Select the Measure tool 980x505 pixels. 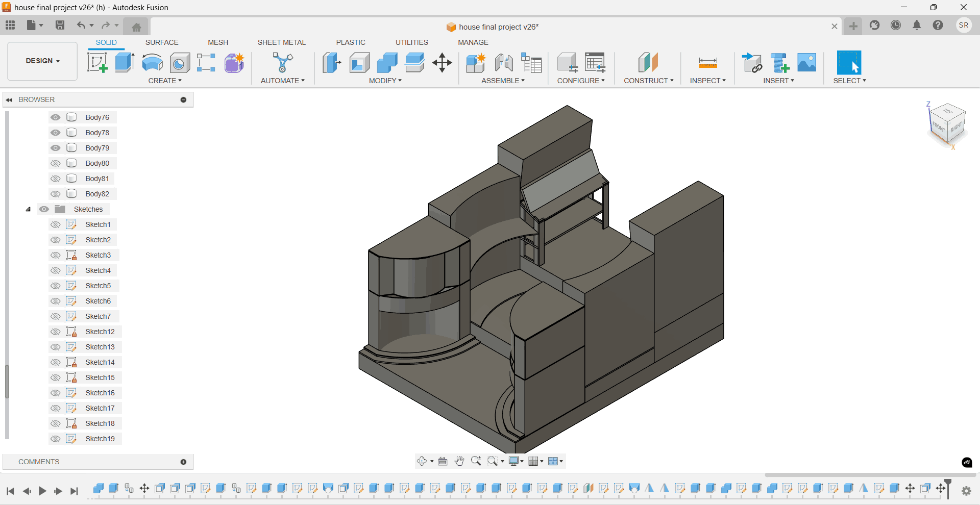point(708,63)
